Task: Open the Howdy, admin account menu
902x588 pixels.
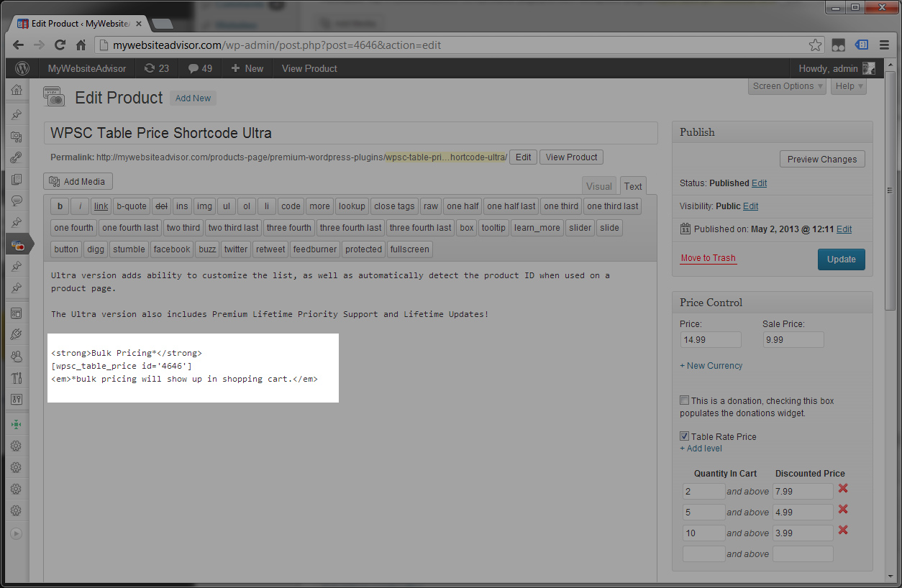Action: 828,68
